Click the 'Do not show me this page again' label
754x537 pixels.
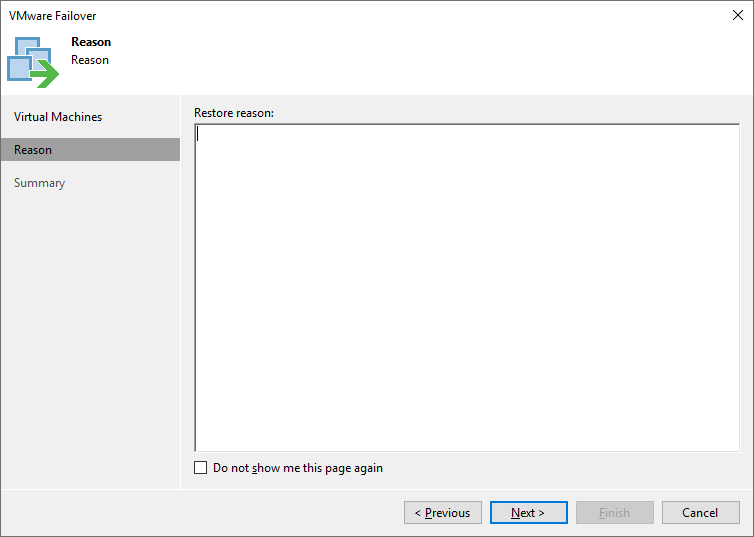[x=298, y=468]
